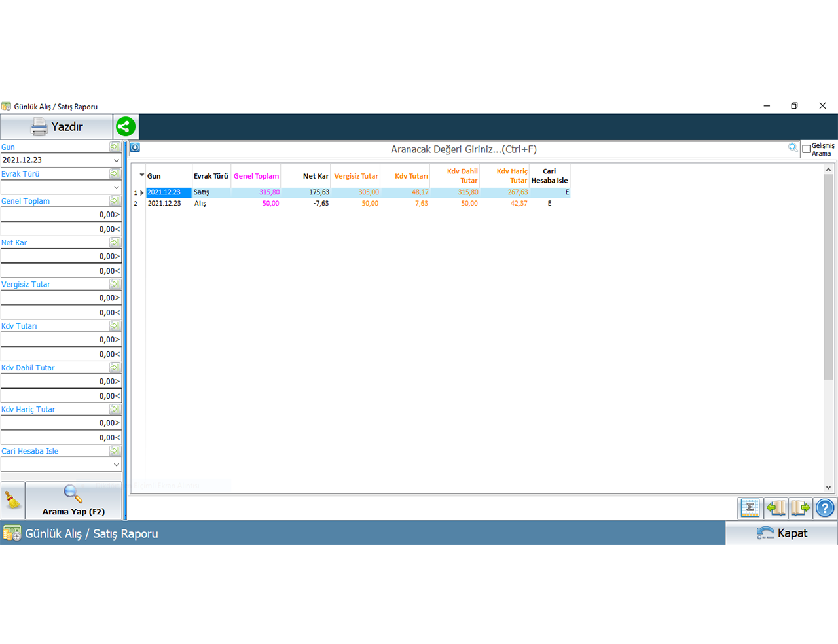Click the vertical scrollbar down arrow
Viewport: 838px width, 644px height.
pos(828,487)
